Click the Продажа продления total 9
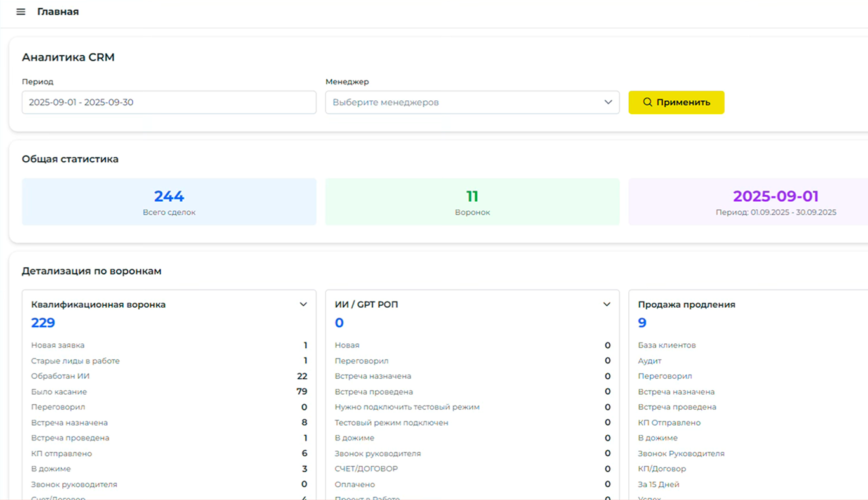Image resolution: width=868 pixels, height=500 pixels. pos(642,323)
